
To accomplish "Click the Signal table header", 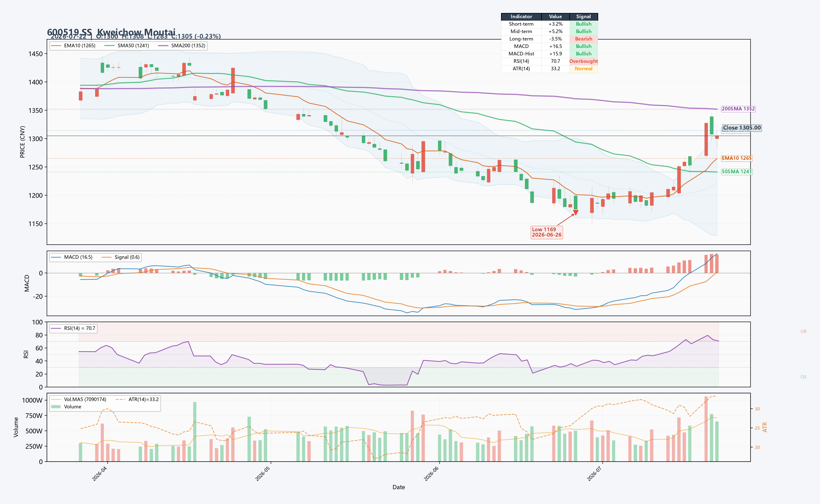I will (583, 17).
